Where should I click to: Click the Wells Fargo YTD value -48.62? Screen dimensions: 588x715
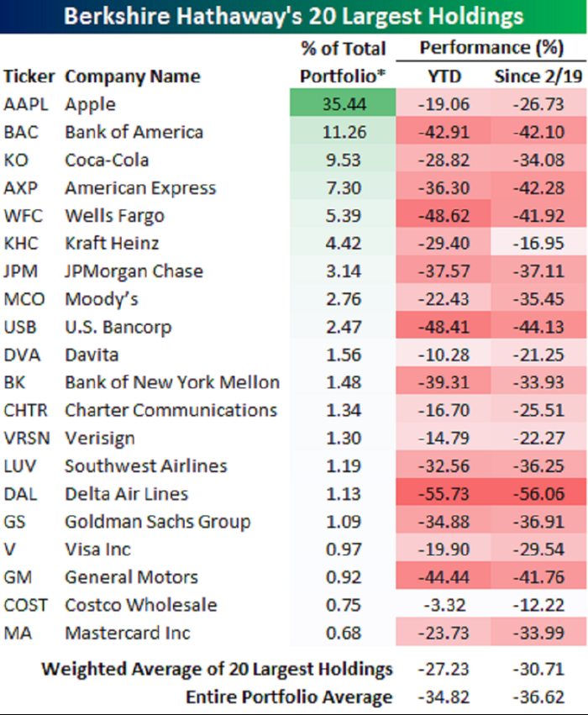[444, 215]
